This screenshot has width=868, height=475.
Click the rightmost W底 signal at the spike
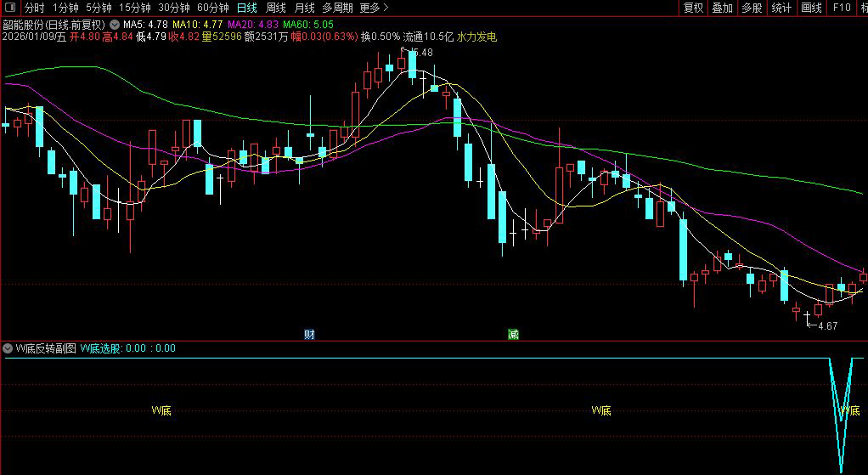pyautogui.click(x=850, y=410)
